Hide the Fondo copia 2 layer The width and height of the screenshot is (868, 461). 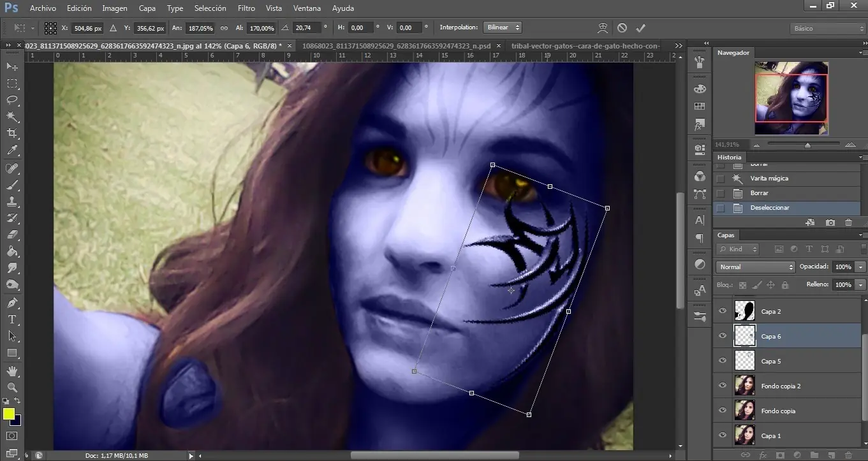click(x=723, y=386)
